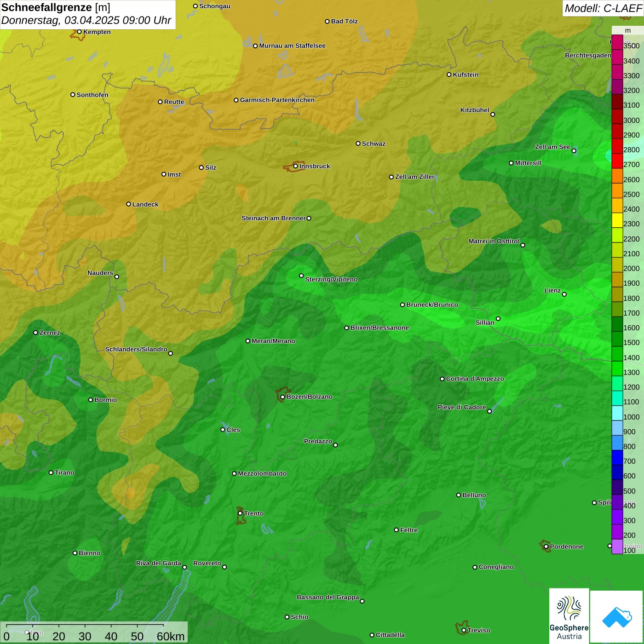Click the Trento city marker dot
This screenshot has height=644, width=644.
click(240, 513)
